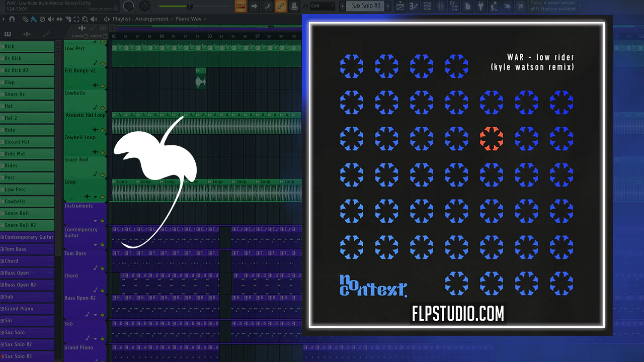Select the playlist Paint brush tool
644x362 pixels.
(x=34, y=19)
